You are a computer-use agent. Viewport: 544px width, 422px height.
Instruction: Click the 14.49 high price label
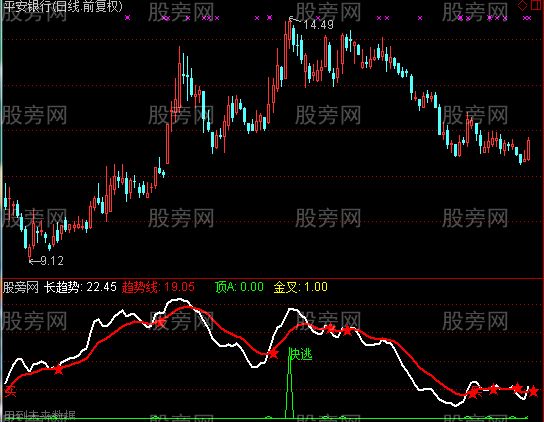(x=318, y=25)
